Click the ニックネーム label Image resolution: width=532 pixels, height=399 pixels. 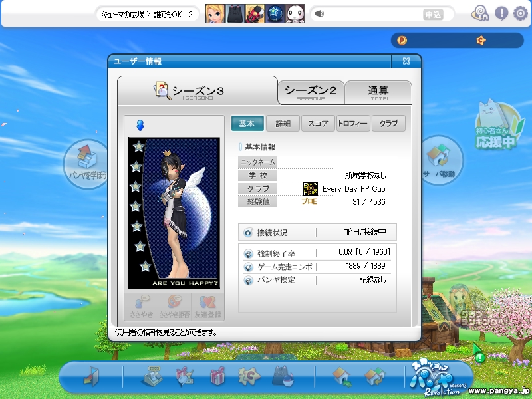coord(257,162)
